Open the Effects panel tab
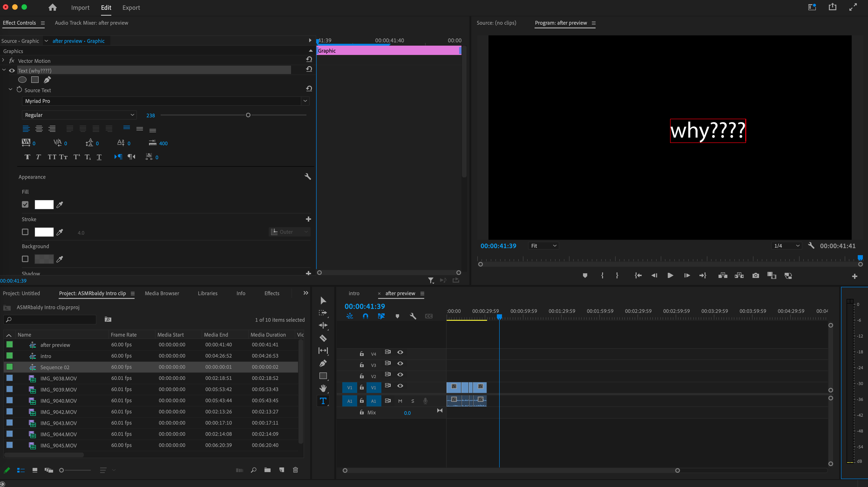The image size is (868, 487). coord(271,293)
